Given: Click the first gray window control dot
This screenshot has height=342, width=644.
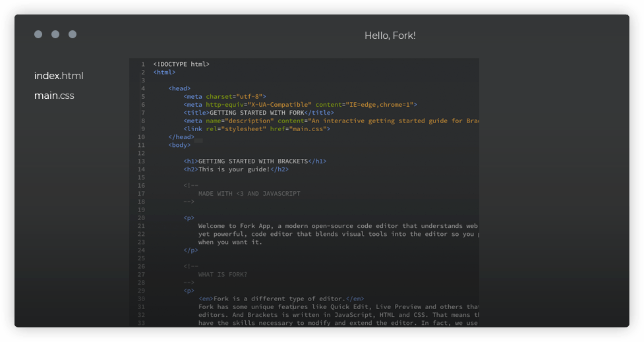Looking at the screenshot, I should click(38, 34).
